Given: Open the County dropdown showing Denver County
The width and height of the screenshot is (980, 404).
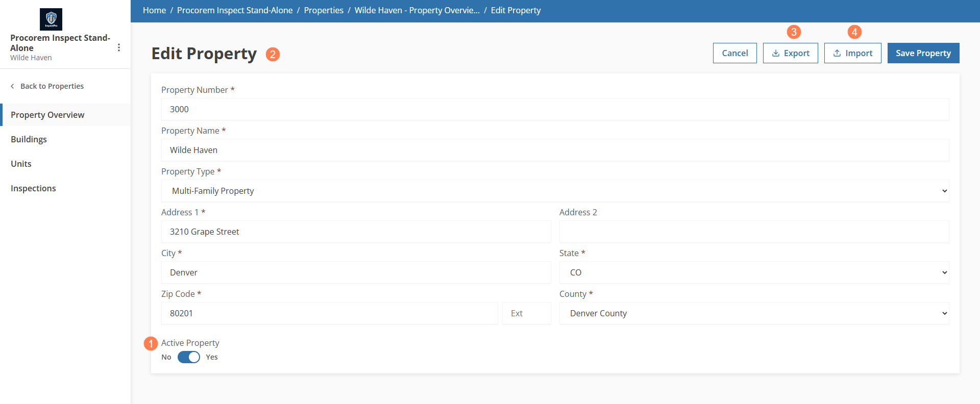Looking at the screenshot, I should coord(754,313).
